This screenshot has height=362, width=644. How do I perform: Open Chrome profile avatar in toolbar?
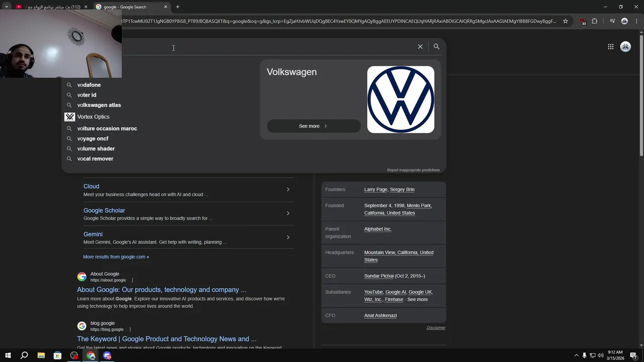coord(624,21)
